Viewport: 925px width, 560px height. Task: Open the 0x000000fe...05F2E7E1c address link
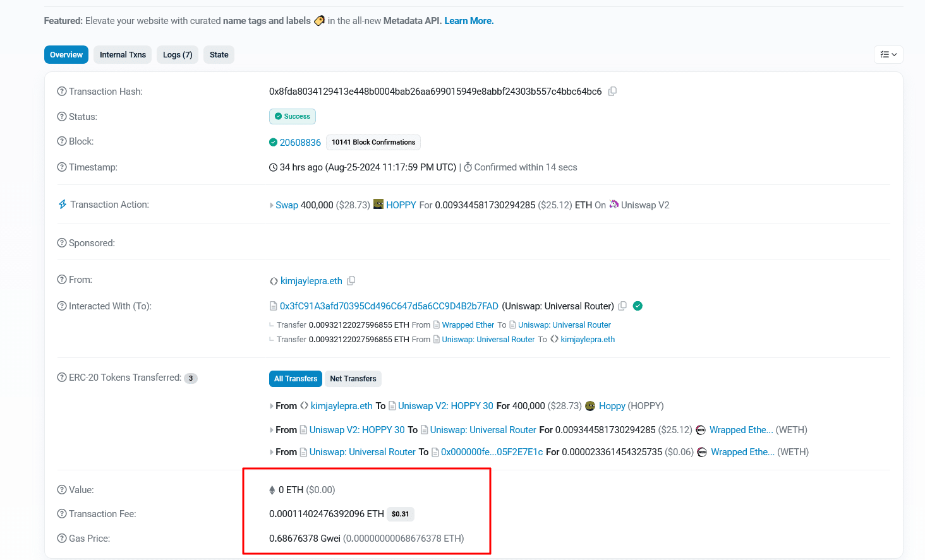tap(492, 452)
